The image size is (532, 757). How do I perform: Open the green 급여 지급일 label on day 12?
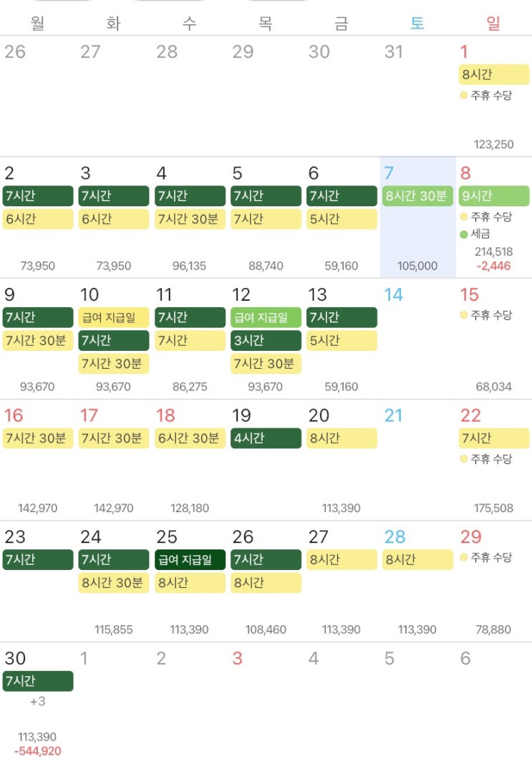tap(266, 317)
